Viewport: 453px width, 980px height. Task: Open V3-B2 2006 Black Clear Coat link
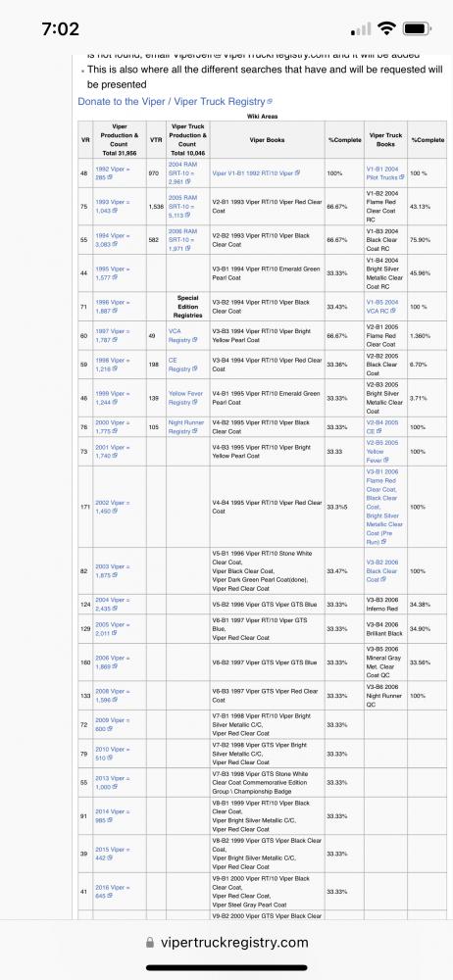point(383,570)
